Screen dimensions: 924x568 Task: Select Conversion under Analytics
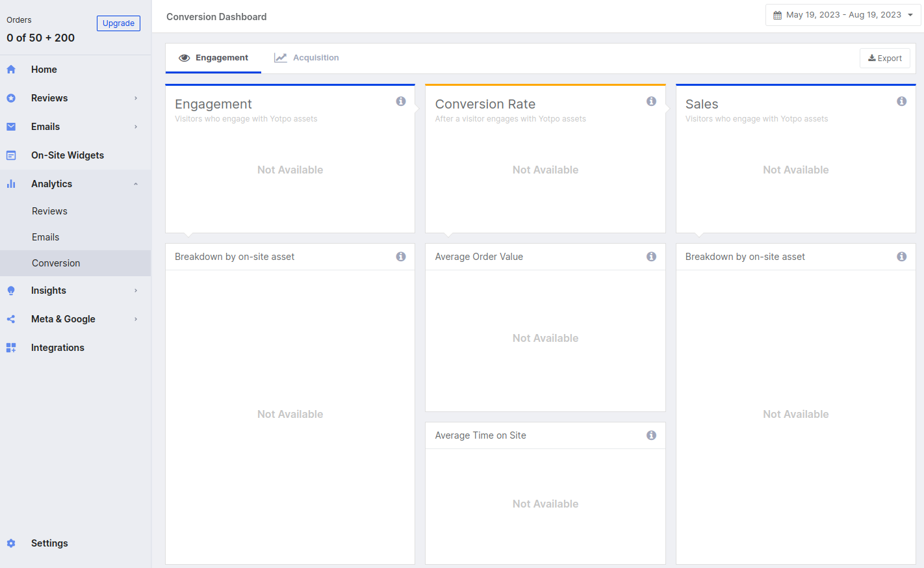tap(75, 263)
